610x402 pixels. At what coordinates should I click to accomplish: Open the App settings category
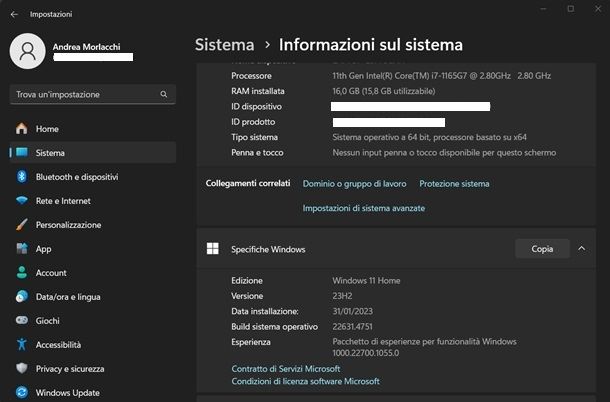point(44,249)
